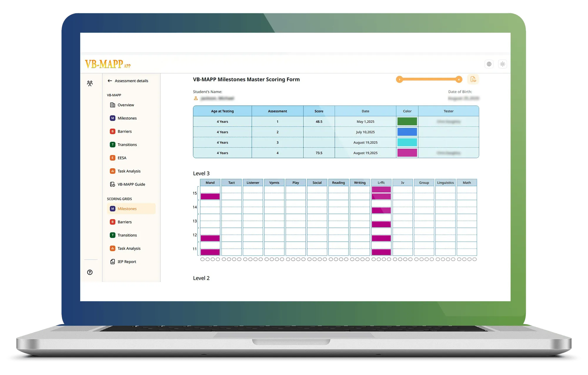Image resolution: width=588 pixels, height=375 pixels.
Task: Open the language globe icon
Action: point(489,64)
